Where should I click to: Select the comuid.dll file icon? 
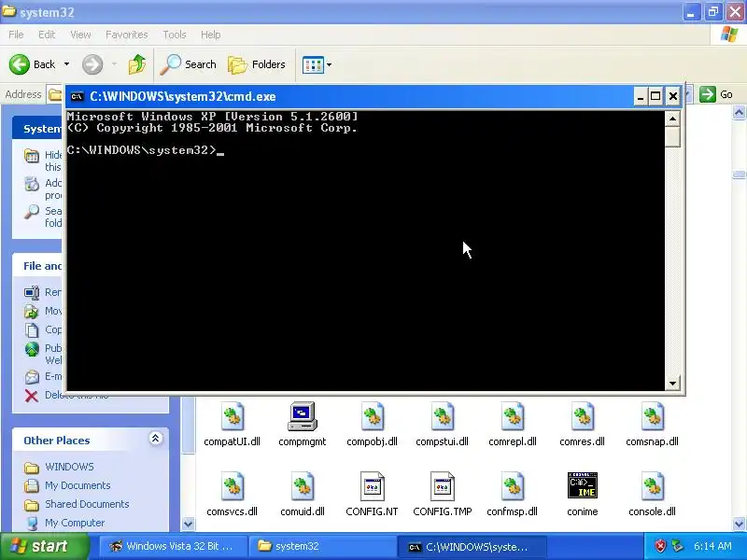point(302,486)
